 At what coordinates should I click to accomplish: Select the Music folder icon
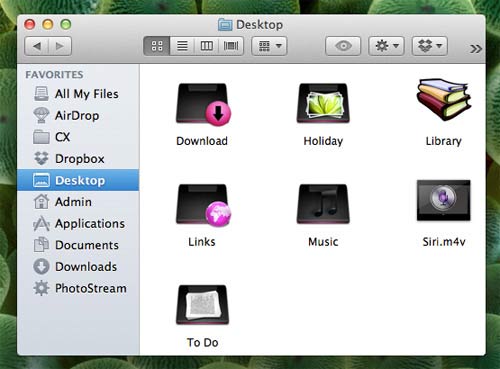(323, 204)
